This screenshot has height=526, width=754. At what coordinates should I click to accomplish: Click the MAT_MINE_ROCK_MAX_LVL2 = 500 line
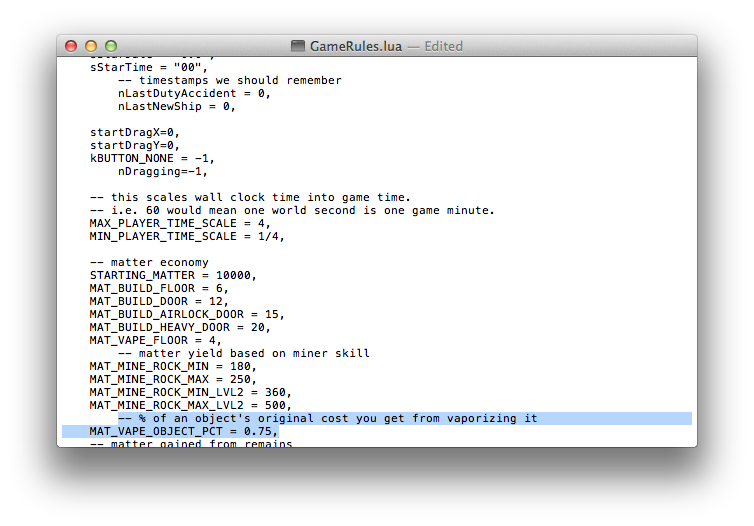190,405
